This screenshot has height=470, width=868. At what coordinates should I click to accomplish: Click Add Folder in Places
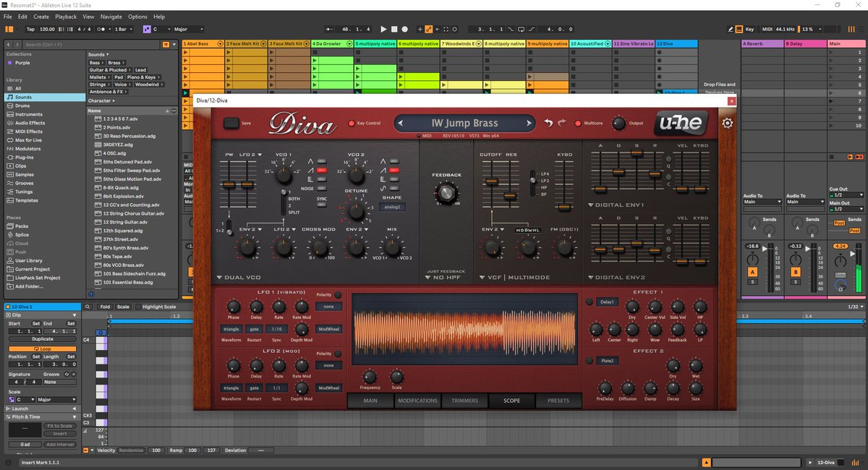click(27, 286)
